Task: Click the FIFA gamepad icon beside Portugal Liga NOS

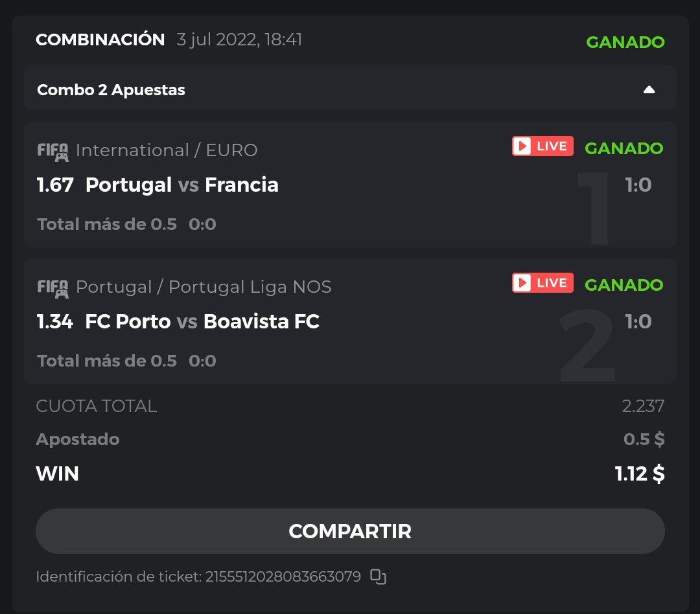Action: coord(52,288)
